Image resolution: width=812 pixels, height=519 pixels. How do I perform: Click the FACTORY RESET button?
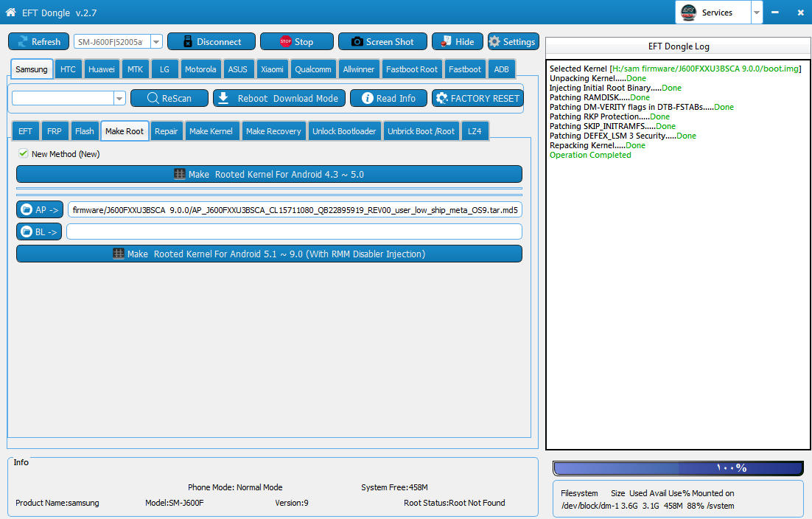(x=477, y=98)
